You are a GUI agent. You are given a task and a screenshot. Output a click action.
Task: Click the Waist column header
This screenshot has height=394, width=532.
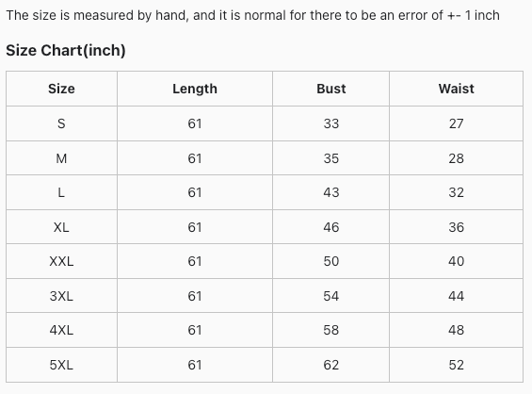456,89
